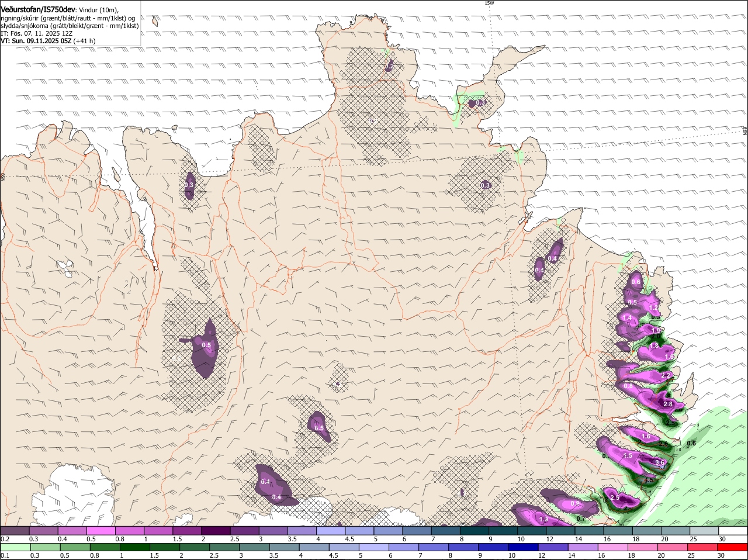The width and height of the screenshot is (748, 560).
Task: Click the black 0.6 value over the sea
Action: tap(691, 444)
